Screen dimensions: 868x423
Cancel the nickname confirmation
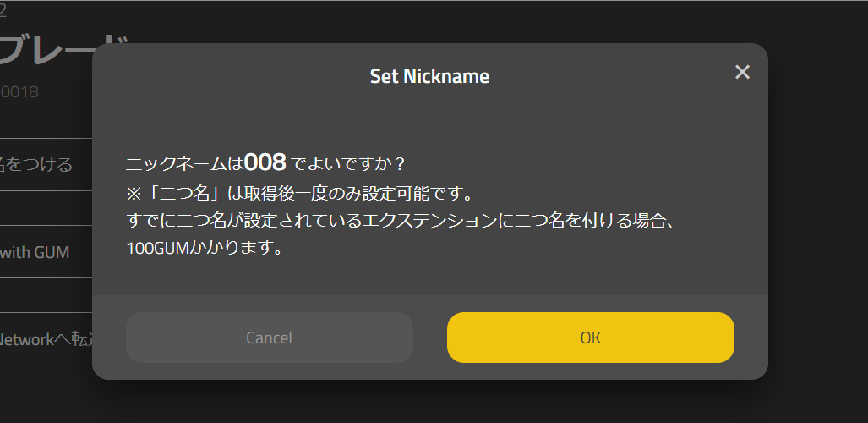pyautogui.click(x=269, y=338)
